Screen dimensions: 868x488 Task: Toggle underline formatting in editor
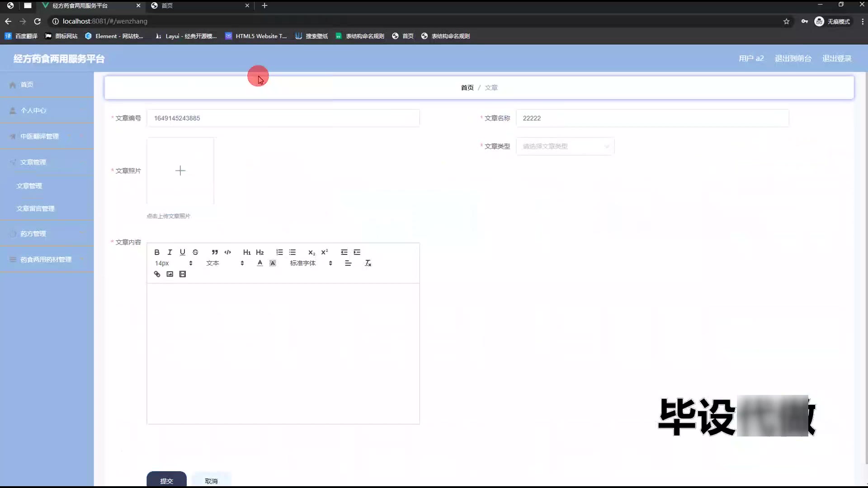tap(182, 252)
